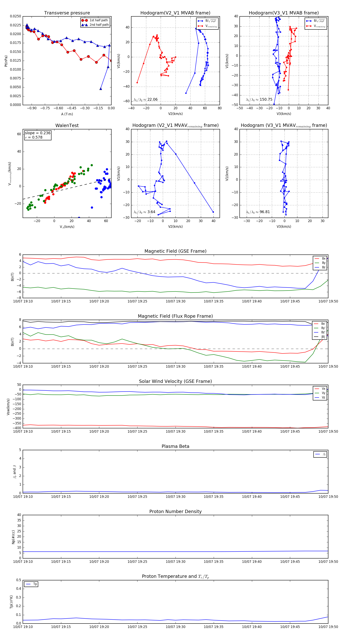The height and width of the screenshot is (644, 351).
Task: Click B/sqrt(mu0 rho) legend in V3_V1 MVAB hodogram
Action: 316,21
